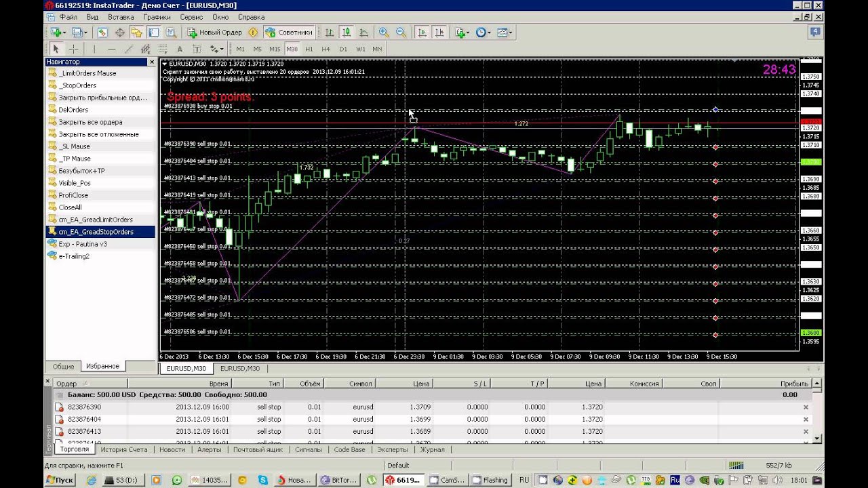Image resolution: width=868 pixels, height=488 pixels.
Task: Click Новый Ордер button
Action: (x=215, y=32)
